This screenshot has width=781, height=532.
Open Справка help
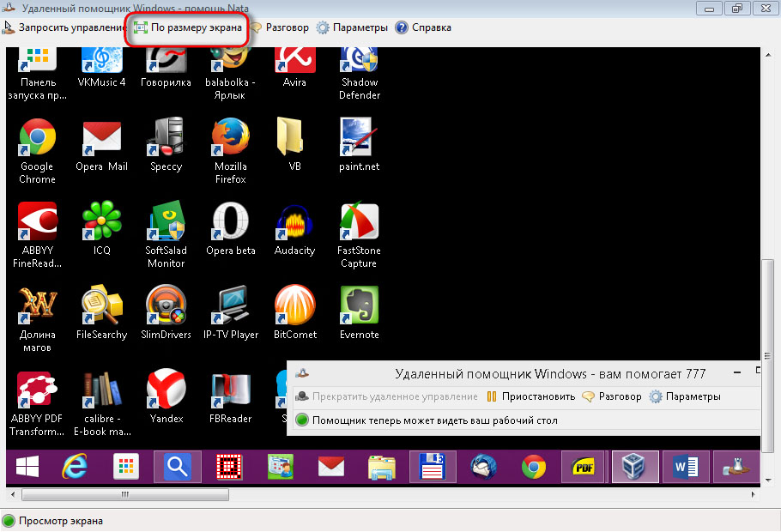pos(423,27)
